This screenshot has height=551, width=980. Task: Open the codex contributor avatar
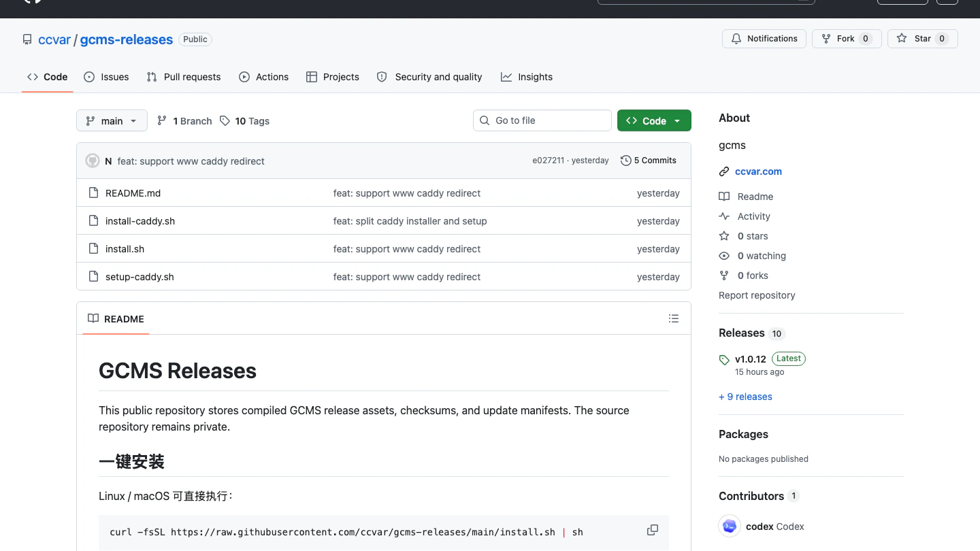[730, 526]
